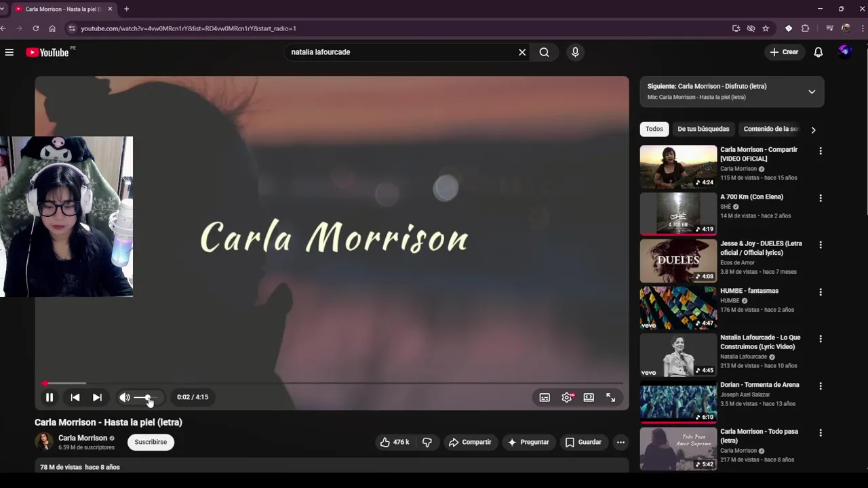Open options menu for Tormenta de Arena

(821, 386)
